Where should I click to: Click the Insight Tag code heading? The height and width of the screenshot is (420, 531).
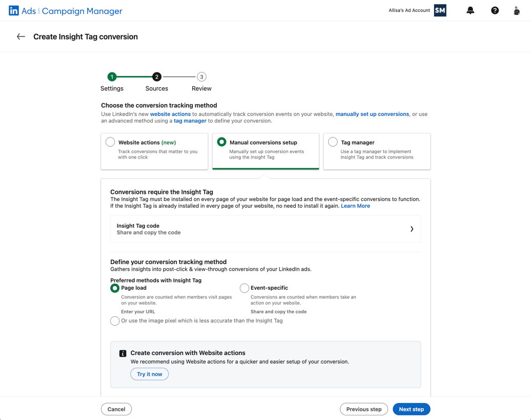point(138,226)
